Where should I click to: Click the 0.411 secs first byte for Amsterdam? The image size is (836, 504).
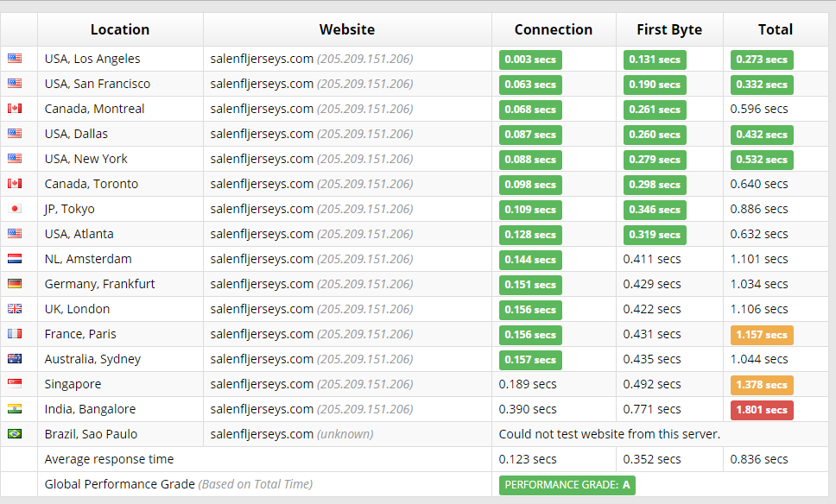[652, 259]
